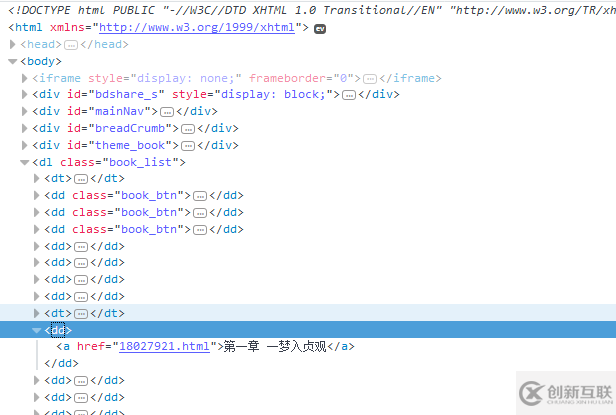
Task: Click the ev event badge on the html tag
Action: point(320,28)
